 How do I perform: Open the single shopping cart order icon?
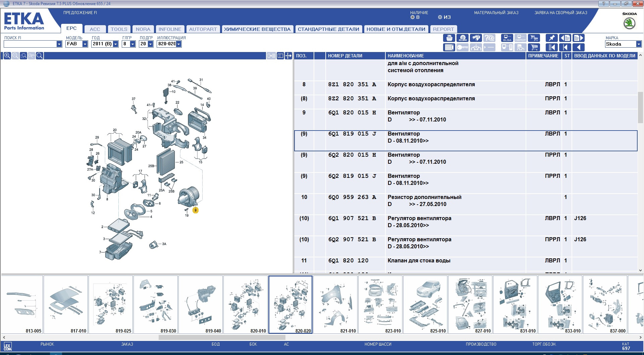coord(534,47)
